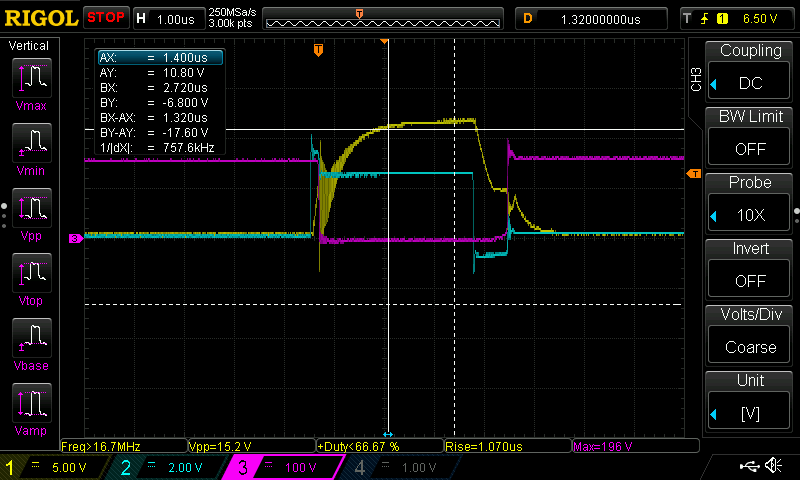Click the Vpp=15.2 V measurement
Viewport: 800px width, 480px height.
coord(252,446)
